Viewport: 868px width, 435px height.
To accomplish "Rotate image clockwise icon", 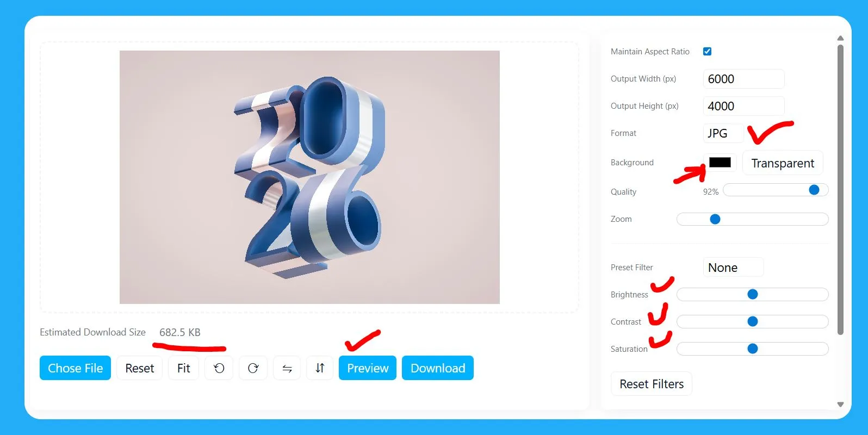I will click(x=253, y=368).
